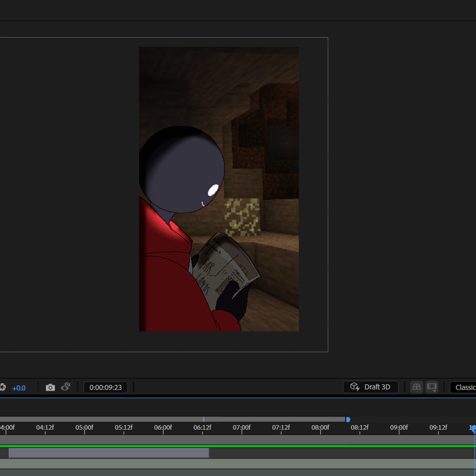Click the gray work area bar above the ruler
Image resolution: width=476 pixels, height=476 pixels.
pyautogui.click(x=173, y=419)
